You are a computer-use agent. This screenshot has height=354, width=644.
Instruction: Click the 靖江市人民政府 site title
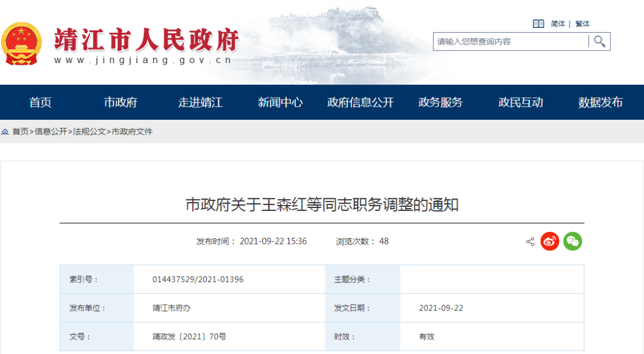147,40
